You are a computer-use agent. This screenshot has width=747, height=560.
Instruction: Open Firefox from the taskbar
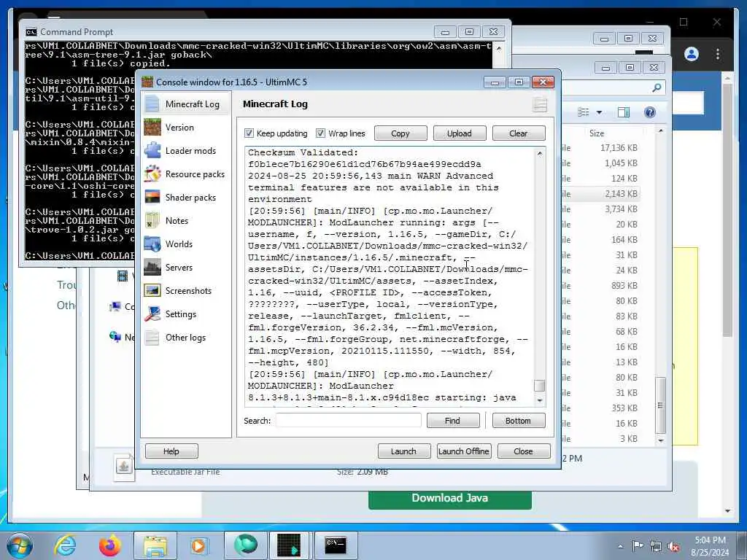(110, 545)
